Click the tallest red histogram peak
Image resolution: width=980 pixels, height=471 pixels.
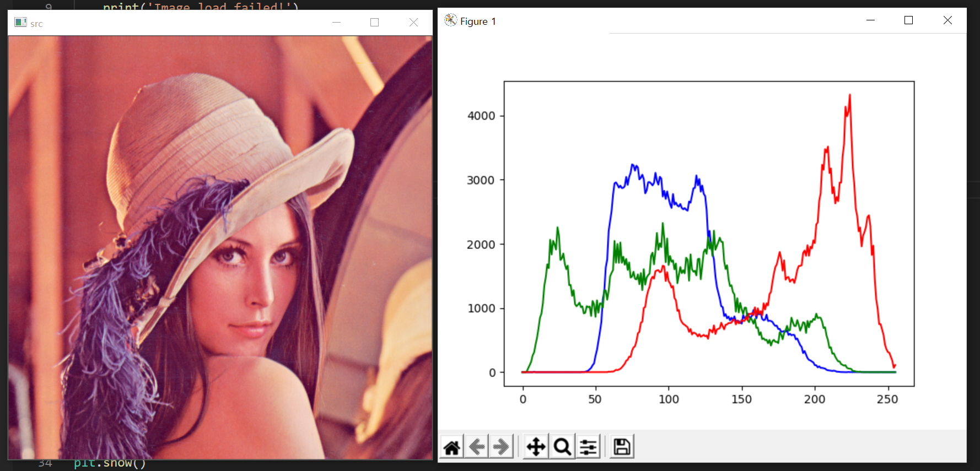[x=849, y=95]
